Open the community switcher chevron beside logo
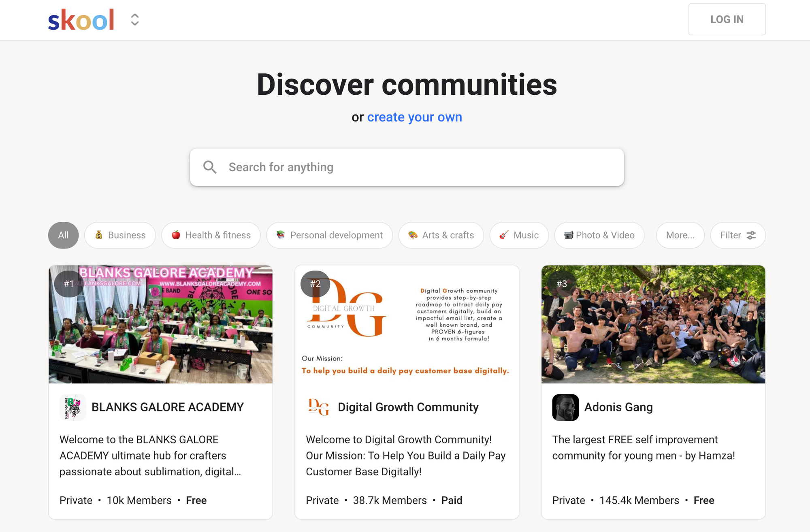This screenshot has height=532, width=810. click(x=135, y=20)
